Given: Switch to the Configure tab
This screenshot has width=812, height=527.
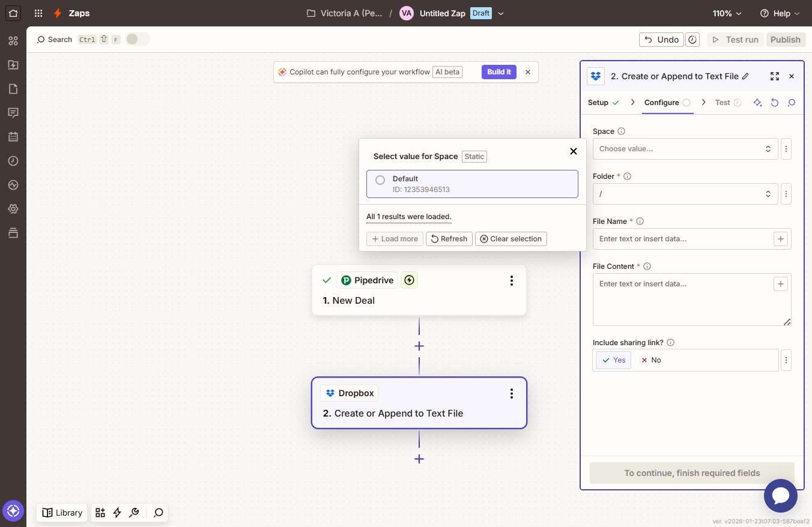Looking at the screenshot, I should 667,103.
